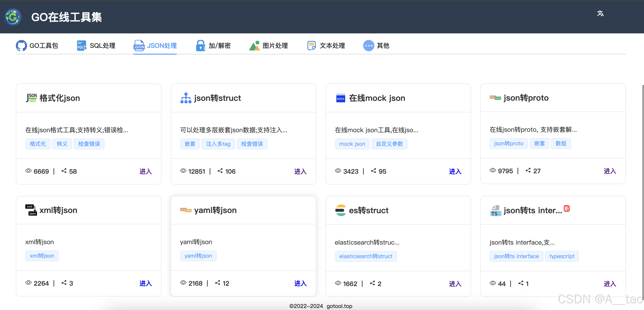Click the xml-to-json icon on the xml转json card
The image size is (644, 310).
click(x=31, y=210)
